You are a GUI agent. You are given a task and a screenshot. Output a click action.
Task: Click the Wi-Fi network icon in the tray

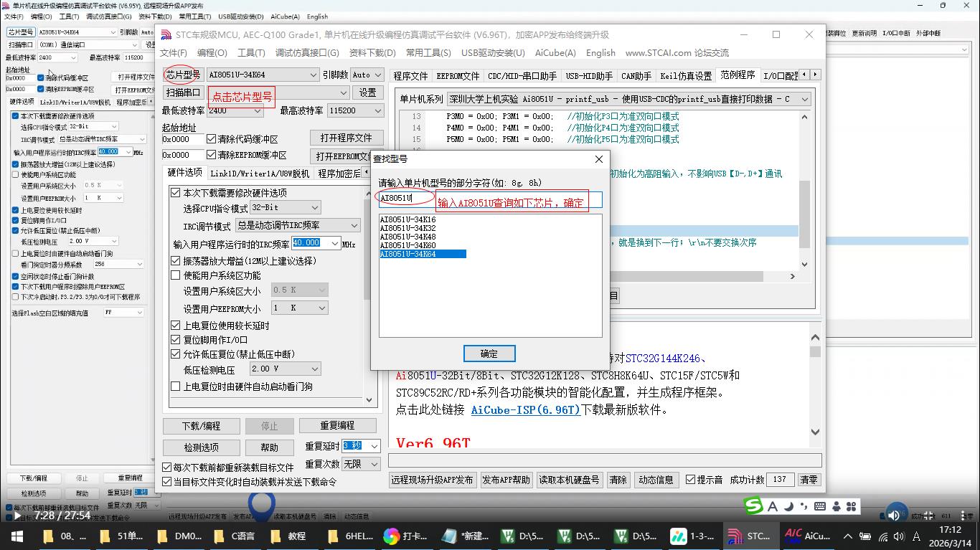coord(882,536)
